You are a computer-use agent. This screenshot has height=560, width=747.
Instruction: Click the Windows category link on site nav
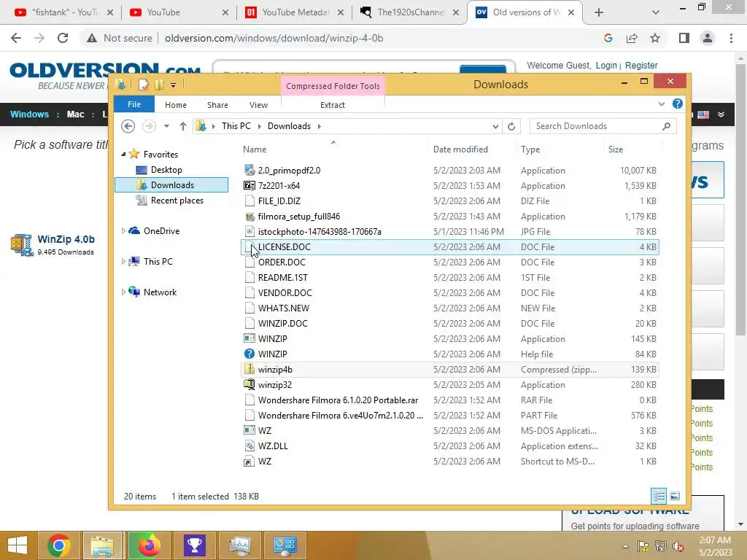pyautogui.click(x=29, y=114)
